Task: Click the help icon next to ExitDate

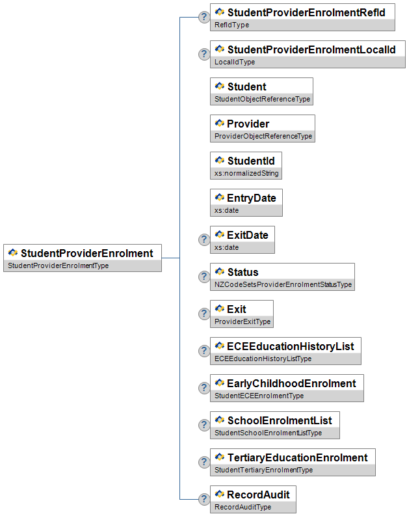Action: (203, 239)
